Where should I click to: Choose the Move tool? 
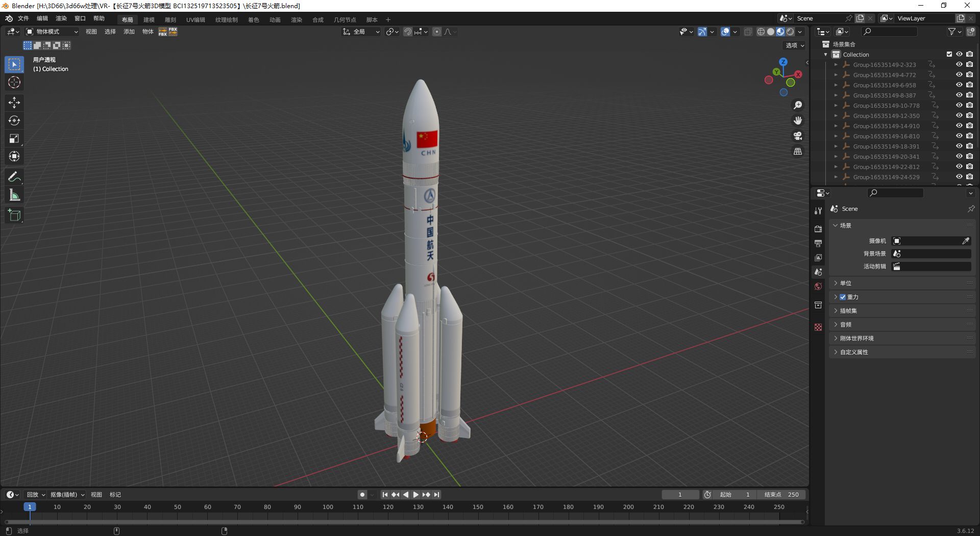(x=14, y=103)
